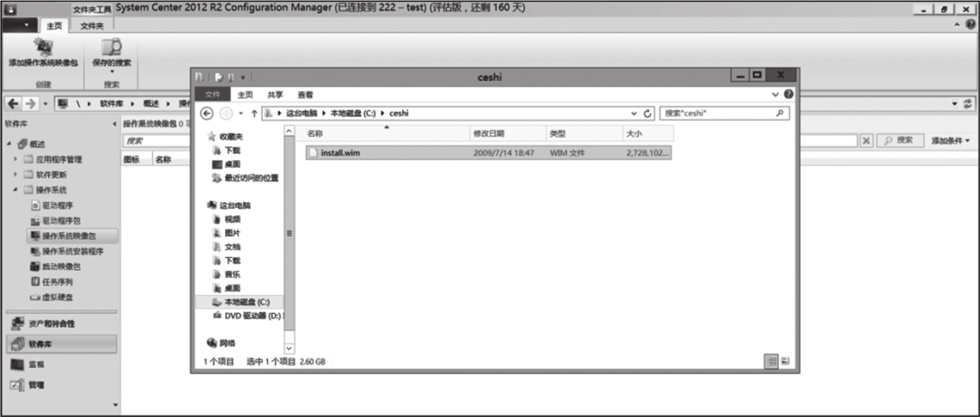Image resolution: width=980 pixels, height=417 pixels.
Task: Open Explorer help question mark icon
Action: click(789, 94)
